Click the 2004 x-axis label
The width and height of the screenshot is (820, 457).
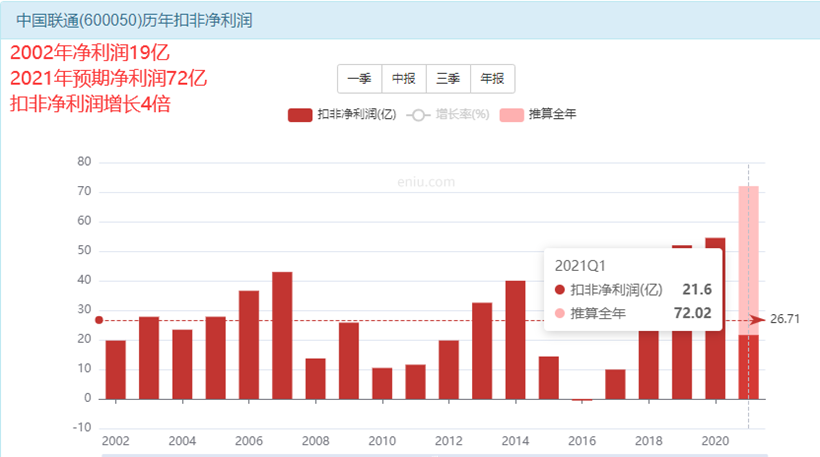(x=182, y=441)
